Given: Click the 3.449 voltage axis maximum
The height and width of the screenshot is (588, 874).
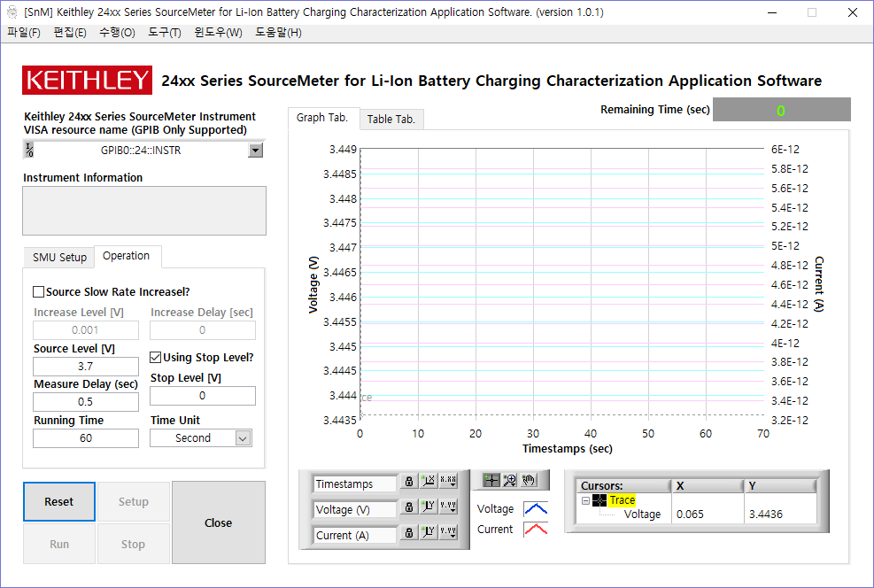Looking at the screenshot, I should click(x=343, y=150).
